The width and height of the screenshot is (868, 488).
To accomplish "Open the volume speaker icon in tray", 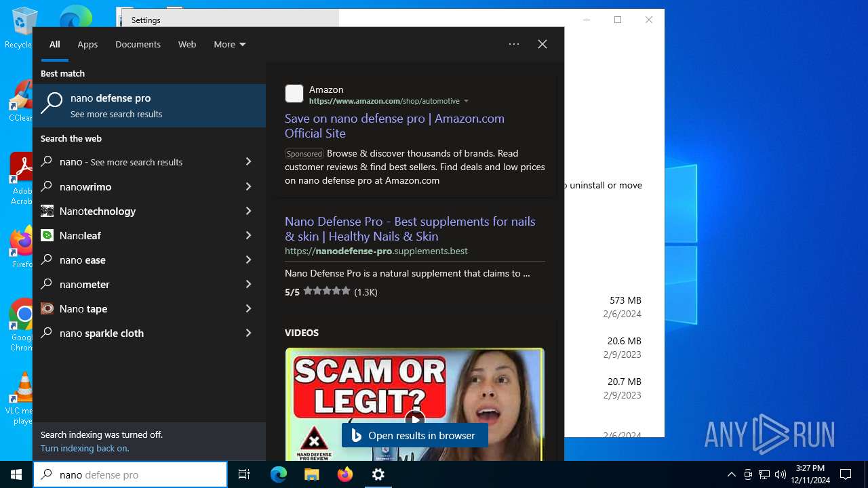I will 781,474.
